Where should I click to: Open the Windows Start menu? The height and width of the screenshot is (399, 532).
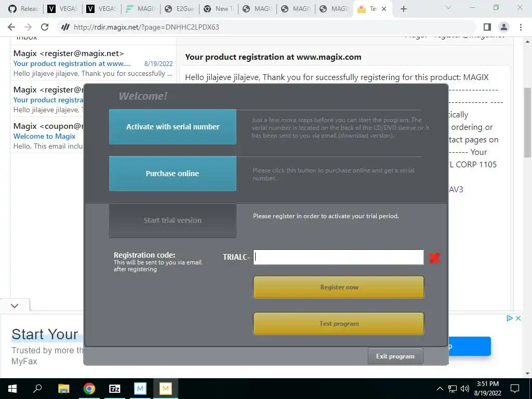pos(12,389)
